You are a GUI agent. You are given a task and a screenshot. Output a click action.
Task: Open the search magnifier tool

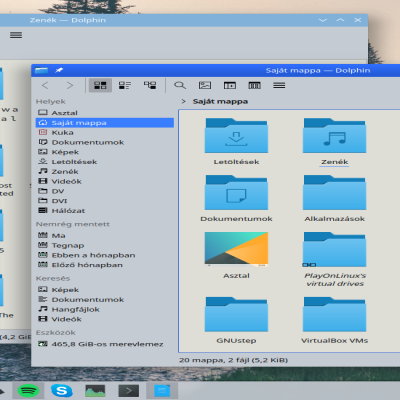(180, 85)
